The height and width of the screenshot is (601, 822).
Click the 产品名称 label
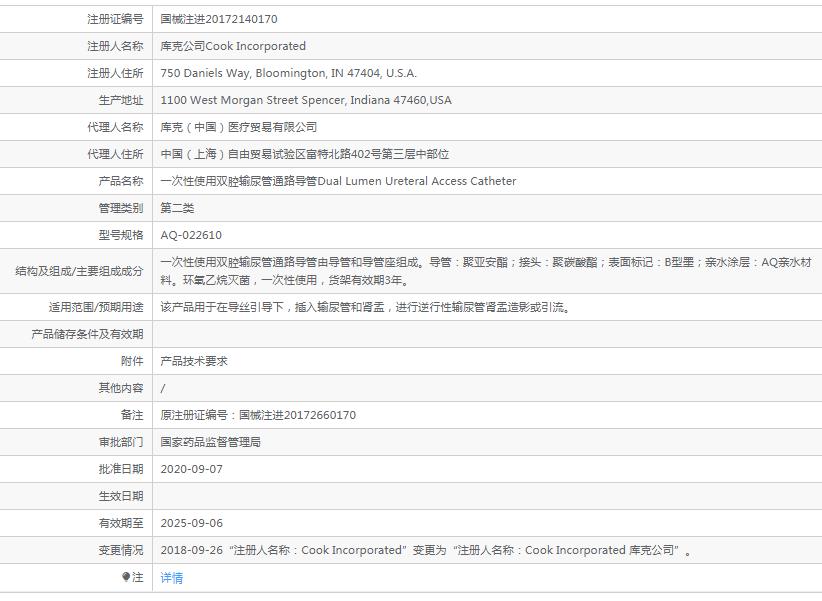pos(121,181)
